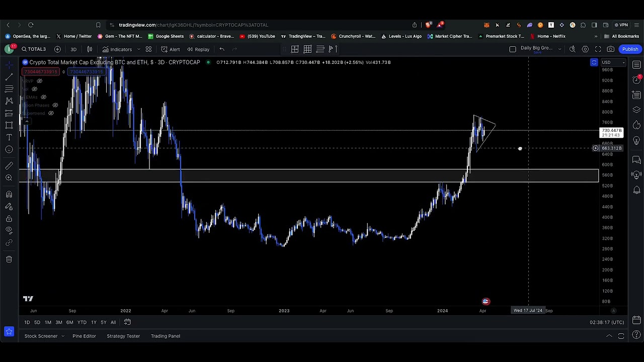Select the ruler measure tool
Screen dimensions: 644x362
(x=9, y=165)
